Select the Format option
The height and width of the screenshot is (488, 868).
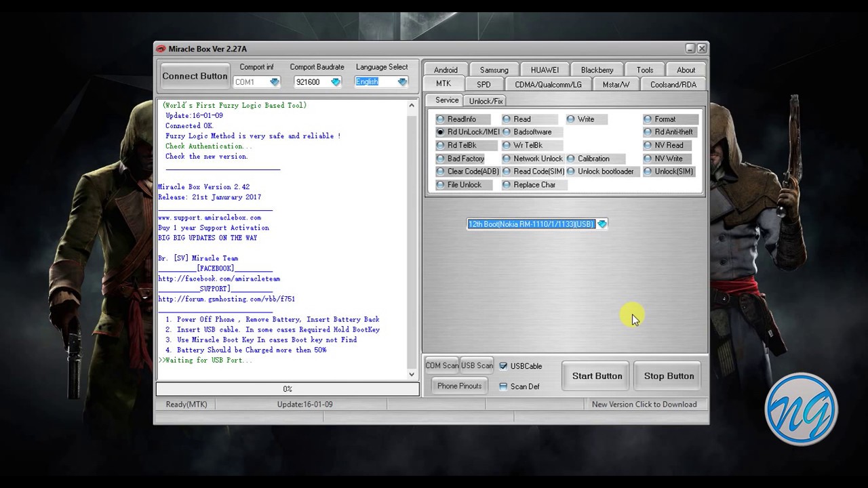(x=648, y=119)
